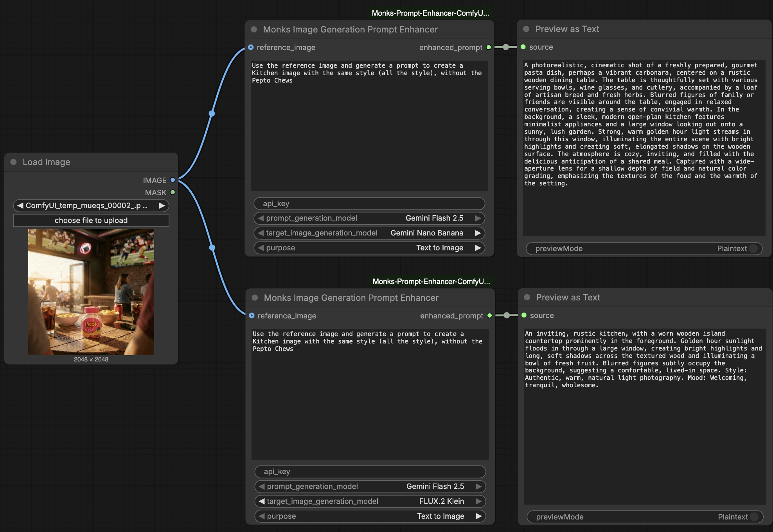Click the link midpoint dot on the lower blue wire
Viewport: 773px width, 532px height.
[212, 248]
